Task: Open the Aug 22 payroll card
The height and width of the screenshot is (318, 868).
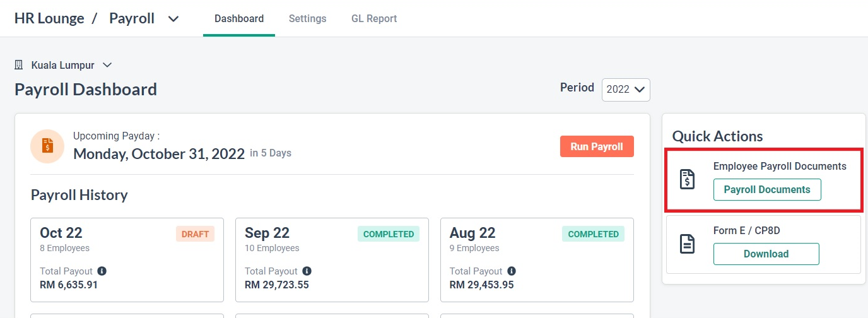Action: click(537, 260)
